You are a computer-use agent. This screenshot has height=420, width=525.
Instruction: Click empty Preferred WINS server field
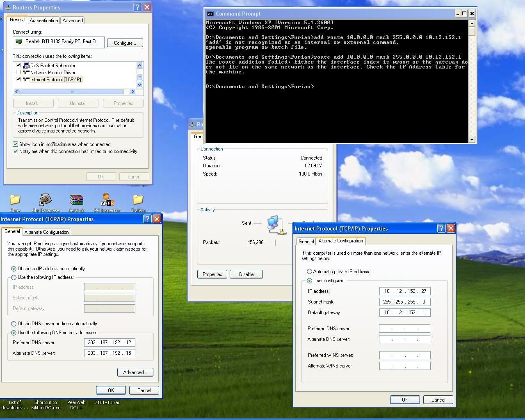point(405,355)
